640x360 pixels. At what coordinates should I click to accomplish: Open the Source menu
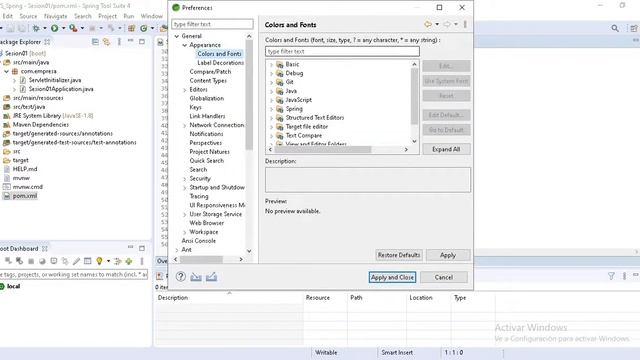coord(28,16)
